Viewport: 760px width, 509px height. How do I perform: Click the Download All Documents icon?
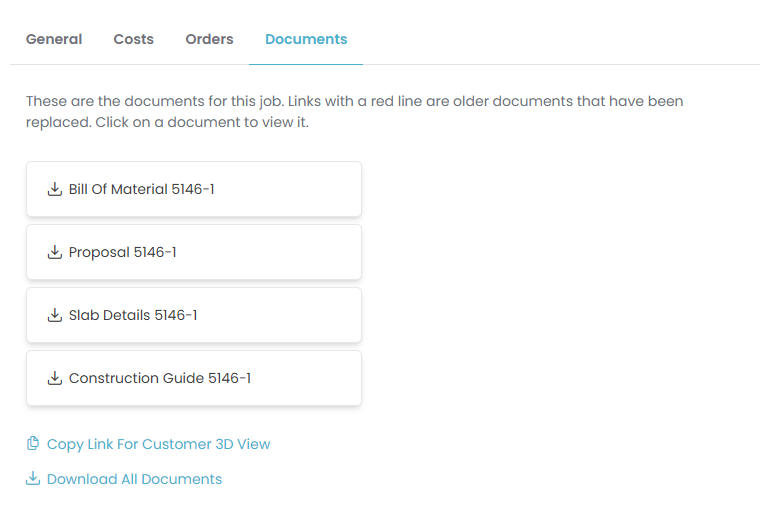click(x=33, y=479)
